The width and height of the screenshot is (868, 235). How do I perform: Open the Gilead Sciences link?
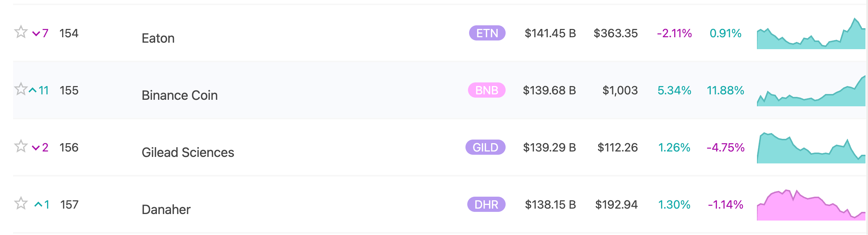(188, 153)
